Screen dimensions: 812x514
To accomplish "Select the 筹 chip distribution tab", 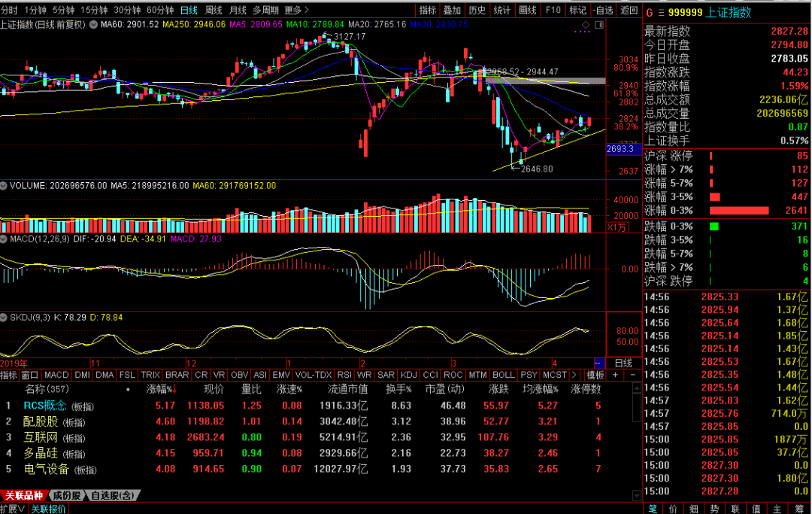I will 798,509.
